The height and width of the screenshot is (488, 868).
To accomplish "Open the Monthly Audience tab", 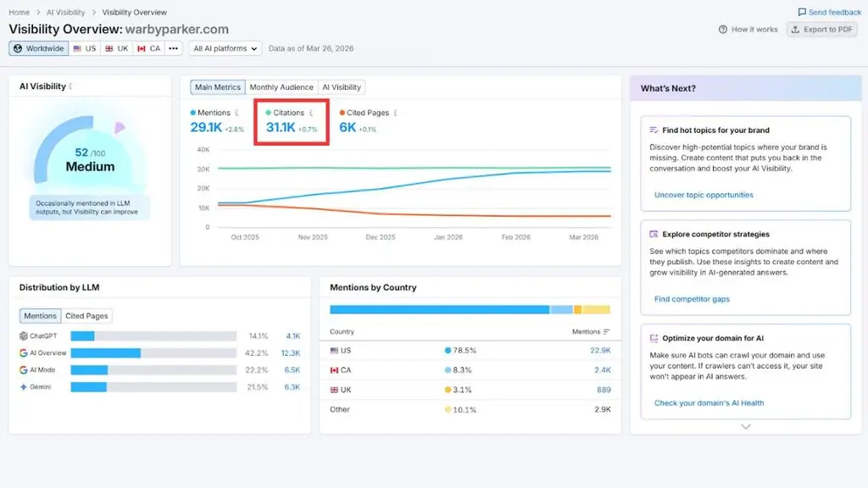I will click(281, 87).
